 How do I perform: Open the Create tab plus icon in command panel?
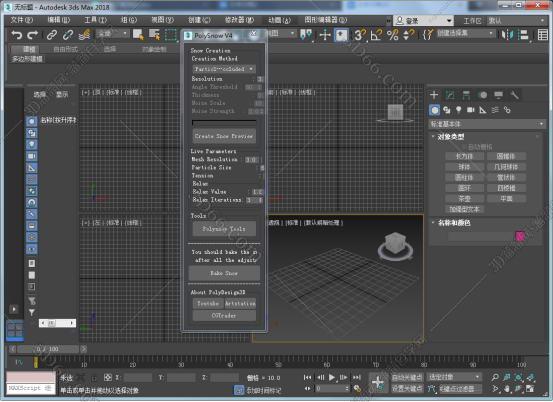coord(434,95)
